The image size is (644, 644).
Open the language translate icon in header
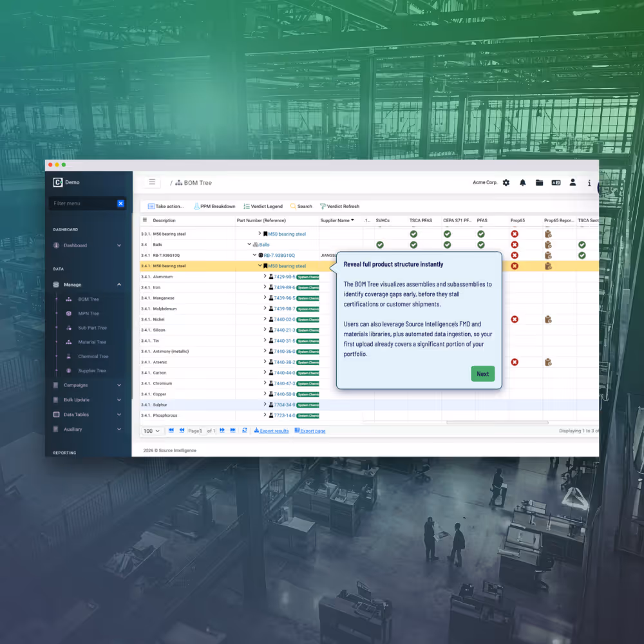(556, 183)
